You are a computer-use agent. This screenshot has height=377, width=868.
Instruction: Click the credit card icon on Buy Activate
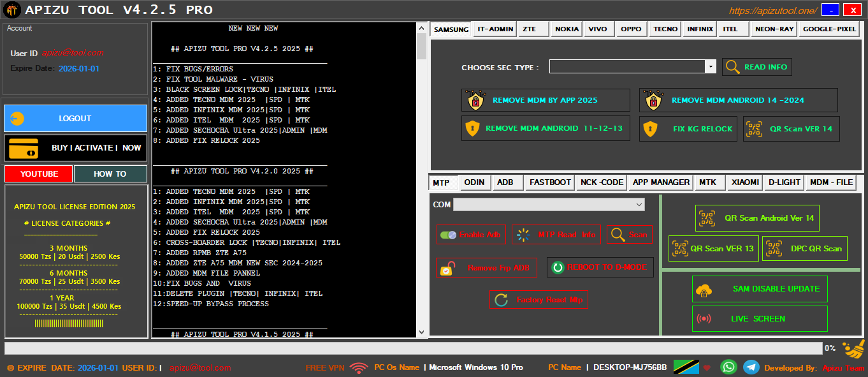[24, 148]
